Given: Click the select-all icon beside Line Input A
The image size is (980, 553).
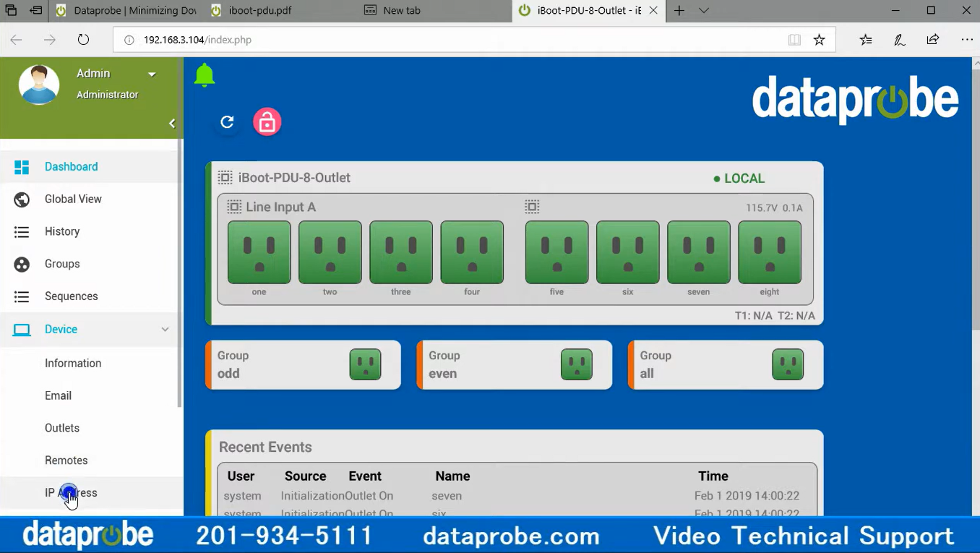Looking at the screenshot, I should pyautogui.click(x=234, y=207).
